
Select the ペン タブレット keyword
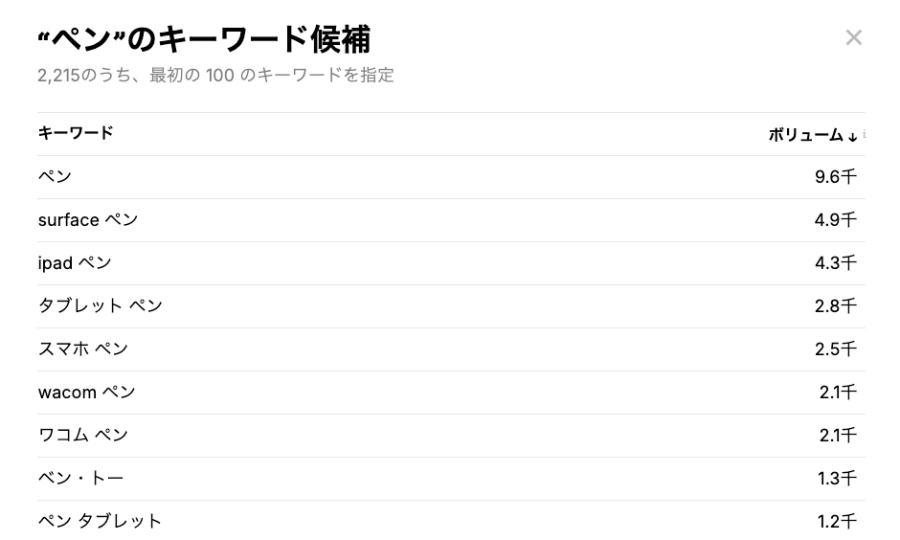pos(100,521)
